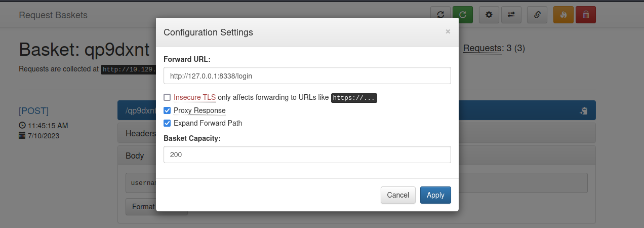The width and height of the screenshot is (644, 228).
Task: Uncheck the Proxy Response checkbox
Action: click(x=167, y=110)
